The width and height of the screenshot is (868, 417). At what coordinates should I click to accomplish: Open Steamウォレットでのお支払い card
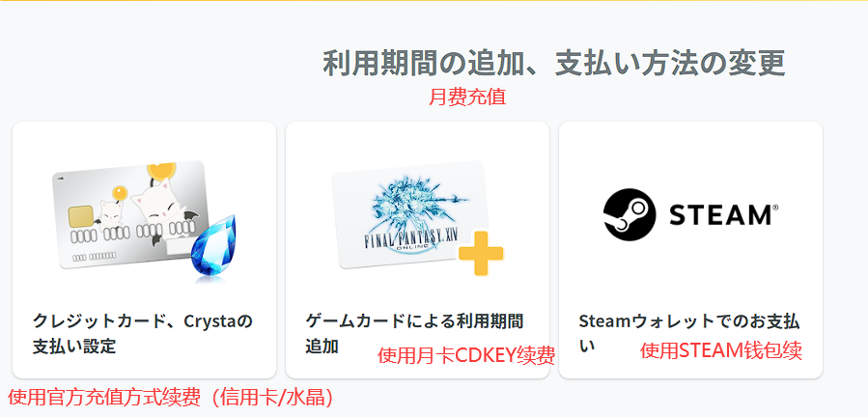point(690,250)
